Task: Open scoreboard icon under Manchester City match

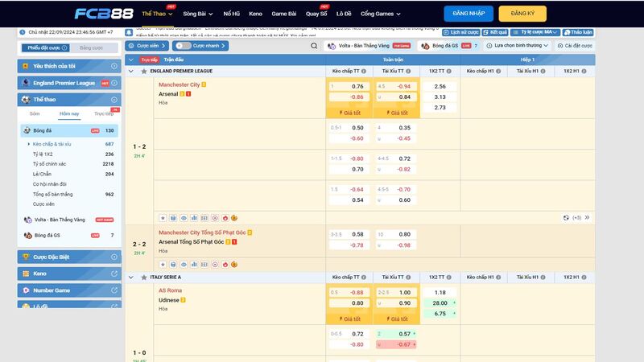Action: pos(204,218)
